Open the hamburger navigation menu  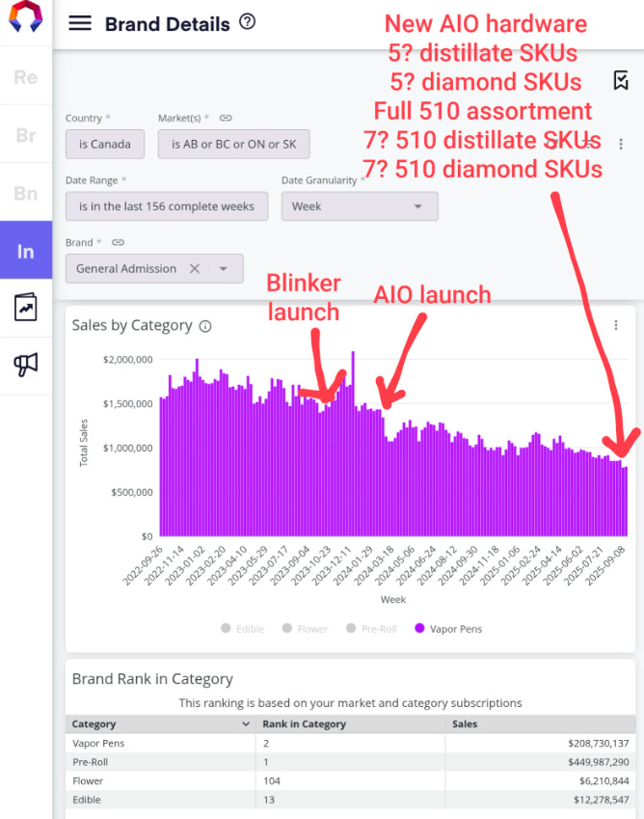[80, 23]
